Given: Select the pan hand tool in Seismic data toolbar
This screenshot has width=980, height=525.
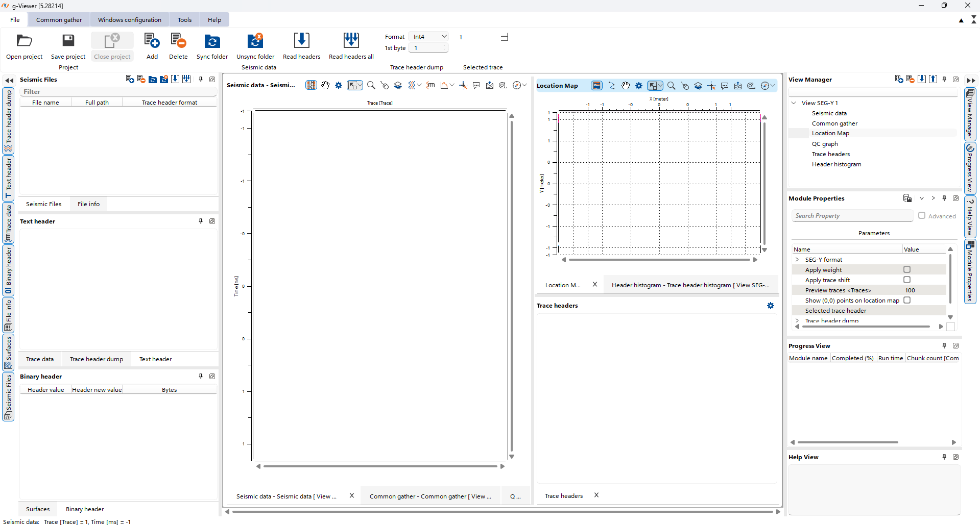Looking at the screenshot, I should pyautogui.click(x=325, y=85).
